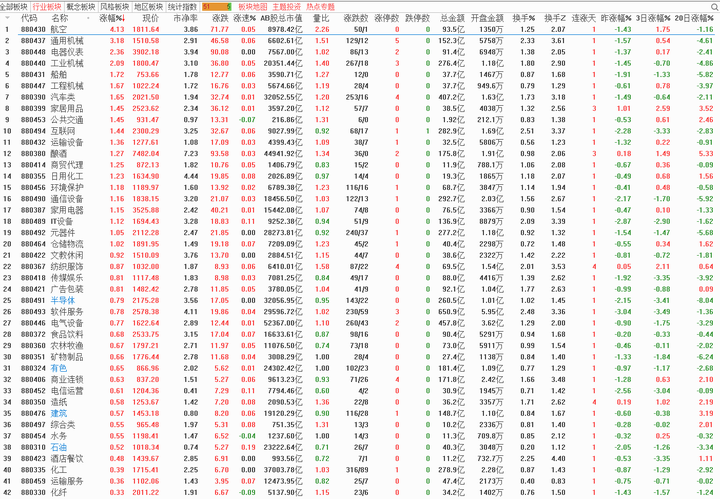Open the 板块地图 link
The width and height of the screenshot is (720, 499).
253,7
